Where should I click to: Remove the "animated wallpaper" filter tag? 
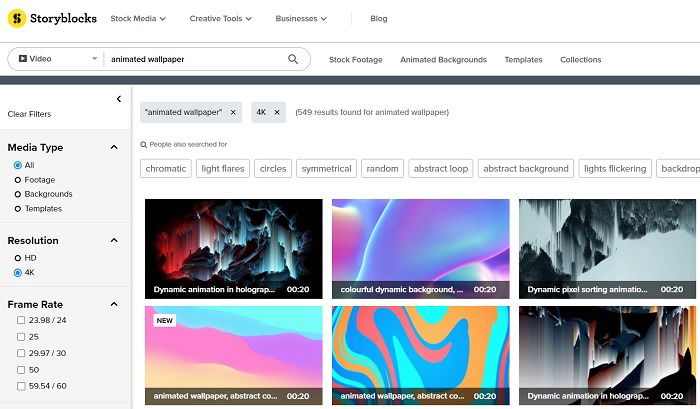[x=233, y=113]
